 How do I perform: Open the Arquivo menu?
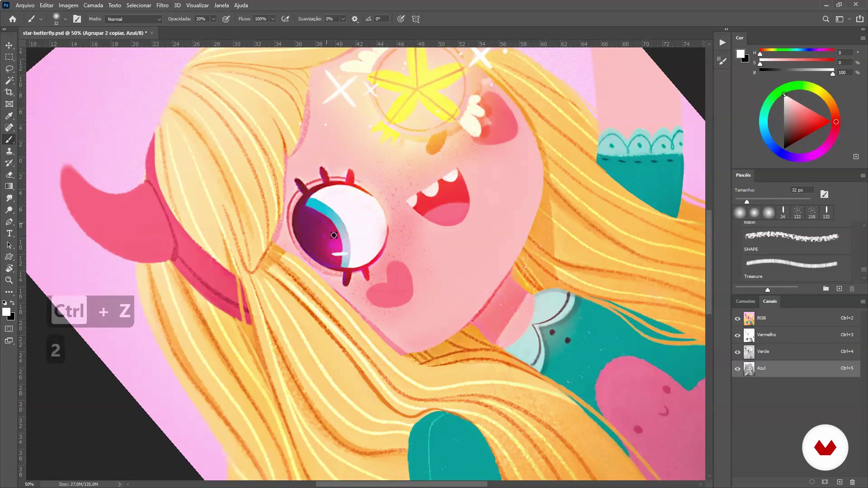click(25, 5)
